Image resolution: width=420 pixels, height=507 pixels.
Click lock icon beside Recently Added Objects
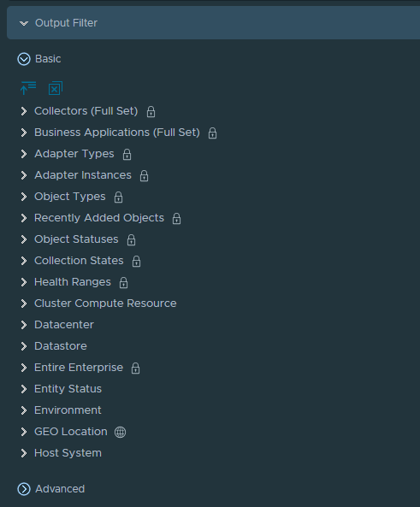pyautogui.click(x=176, y=219)
